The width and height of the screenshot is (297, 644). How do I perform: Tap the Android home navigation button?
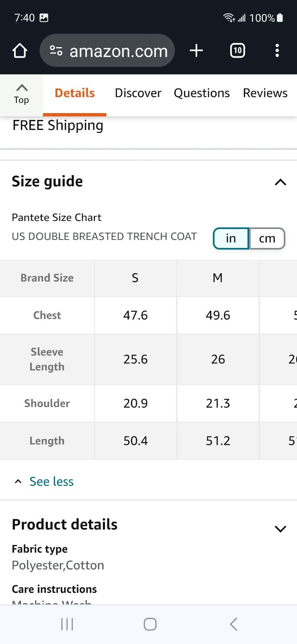coord(150,624)
